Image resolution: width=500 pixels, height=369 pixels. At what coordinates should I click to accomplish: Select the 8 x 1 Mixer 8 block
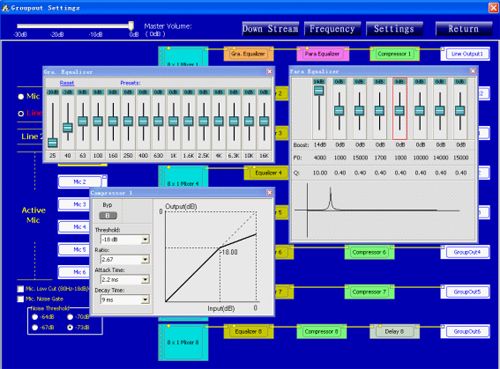(x=183, y=342)
